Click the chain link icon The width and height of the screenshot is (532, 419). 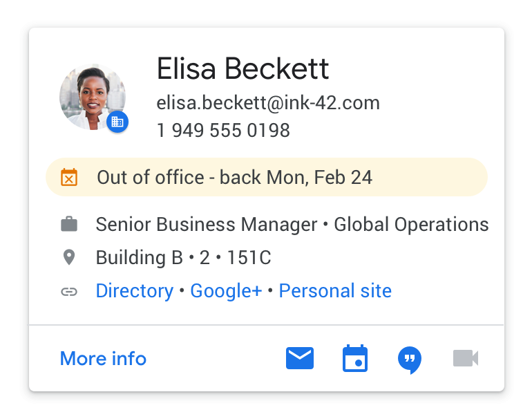(69, 291)
